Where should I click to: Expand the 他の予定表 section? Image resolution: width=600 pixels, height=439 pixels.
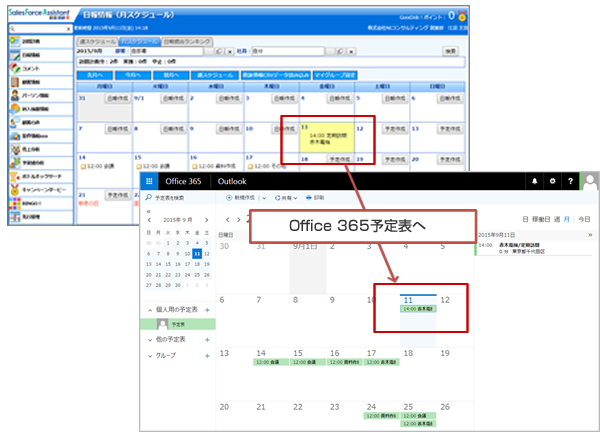click(150, 340)
